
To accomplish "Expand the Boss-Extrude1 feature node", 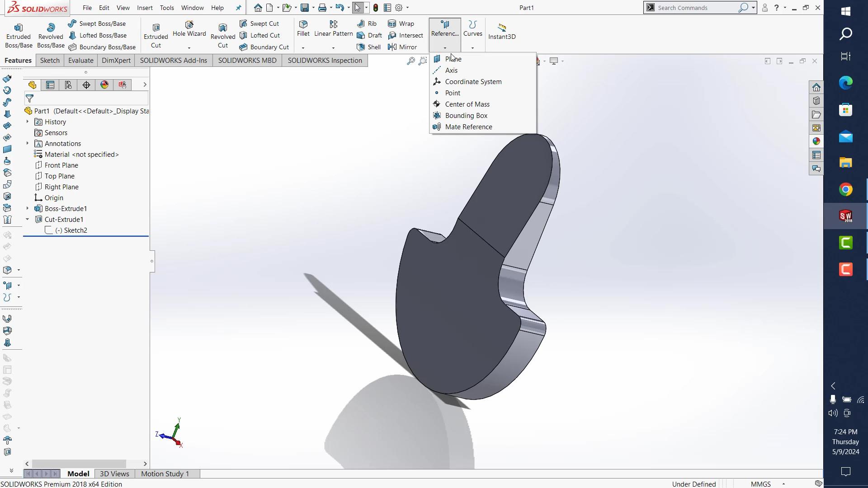I will pyautogui.click(x=28, y=209).
